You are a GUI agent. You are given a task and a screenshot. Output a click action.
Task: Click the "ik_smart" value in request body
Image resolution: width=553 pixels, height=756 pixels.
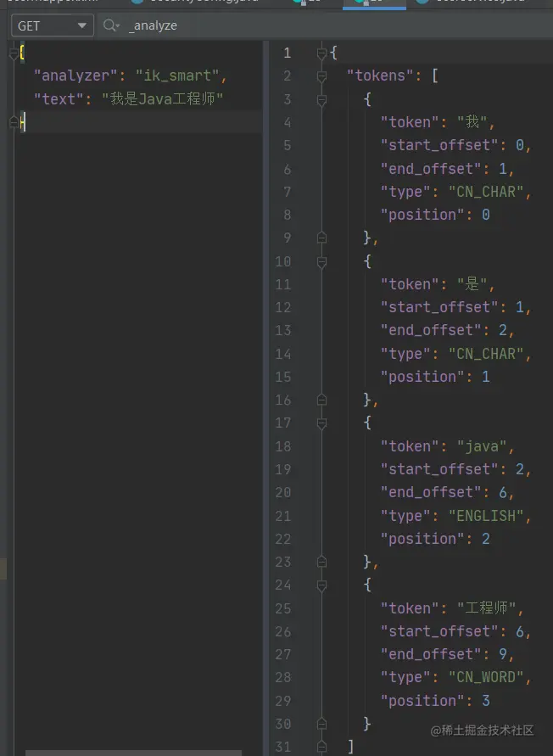[177, 76]
